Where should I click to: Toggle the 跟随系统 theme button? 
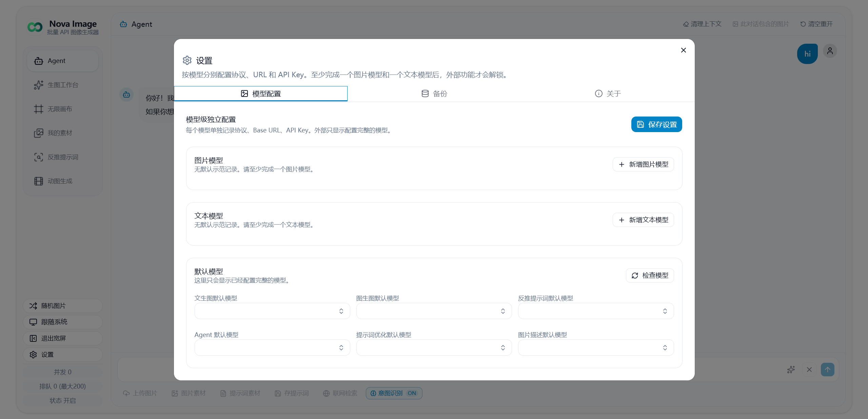[63, 322]
